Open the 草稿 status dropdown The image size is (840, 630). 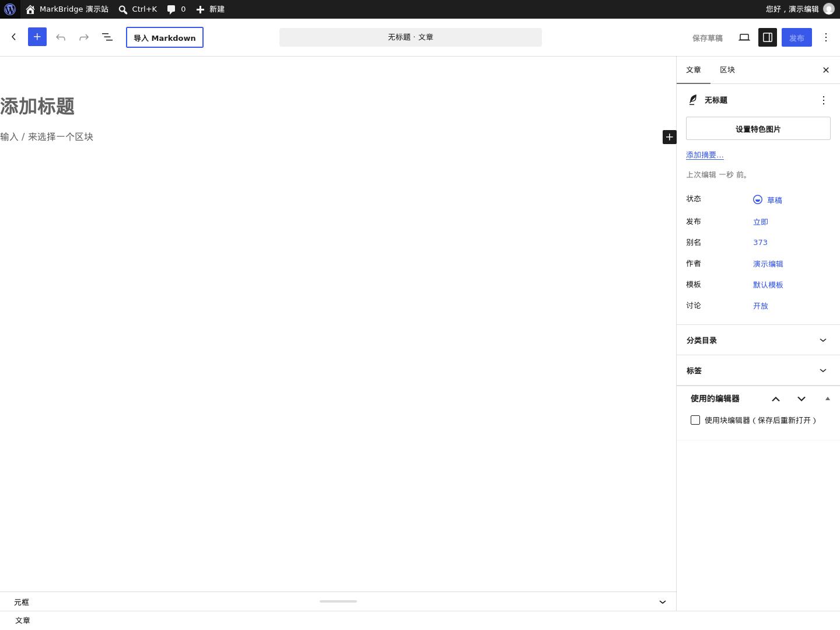[768, 200]
